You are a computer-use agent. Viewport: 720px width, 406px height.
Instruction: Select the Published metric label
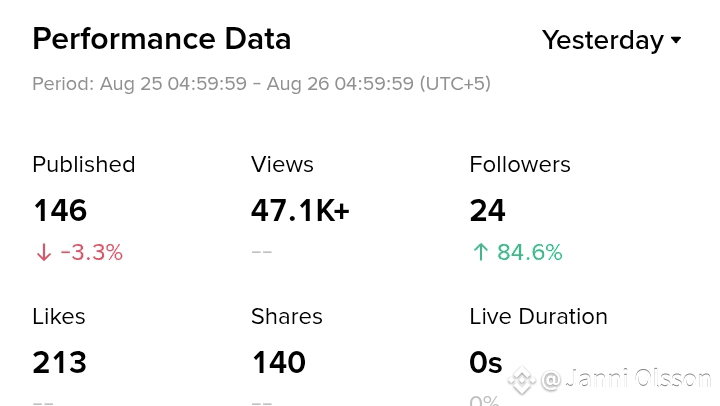coord(84,164)
